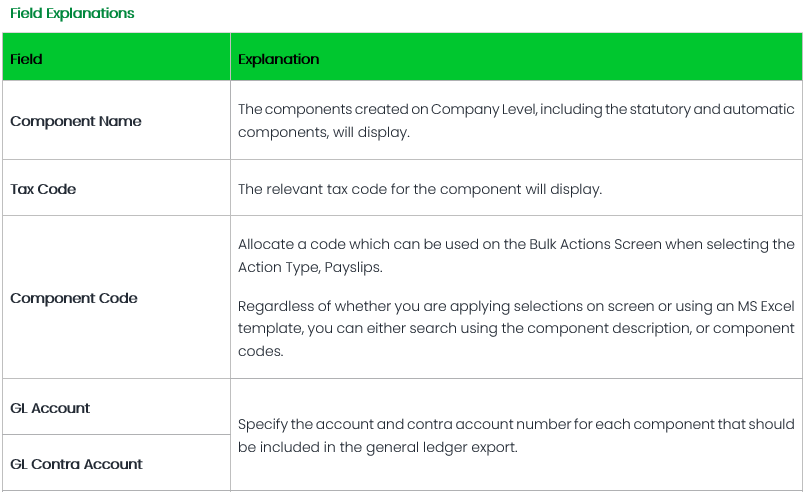This screenshot has width=804, height=492.
Task: Click the paragraph starting with Allocate a code
Action: [516, 255]
